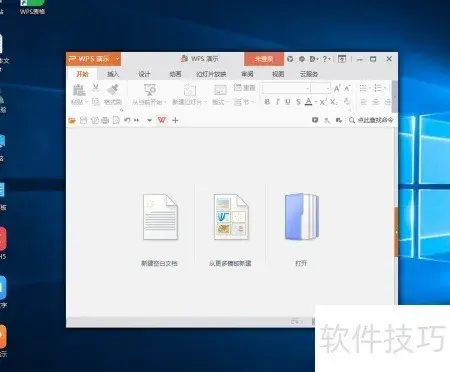Click the printer icon in quick toolbar
This screenshot has width=450, height=372.
click(x=105, y=120)
